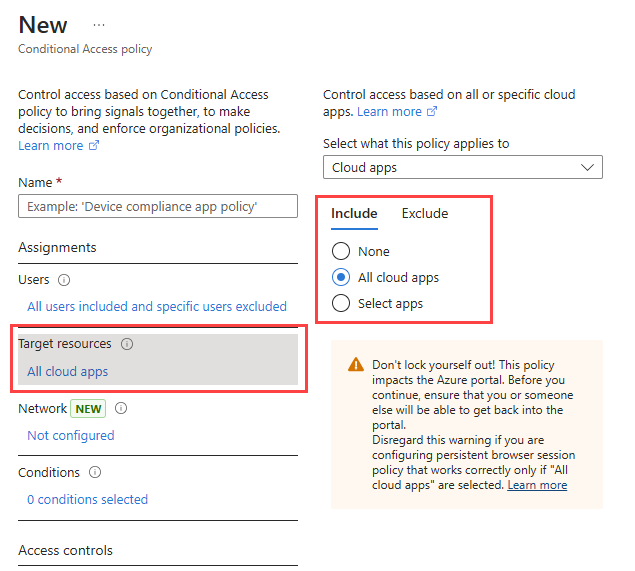
Task: Click the Network info icon
Action: point(121,408)
